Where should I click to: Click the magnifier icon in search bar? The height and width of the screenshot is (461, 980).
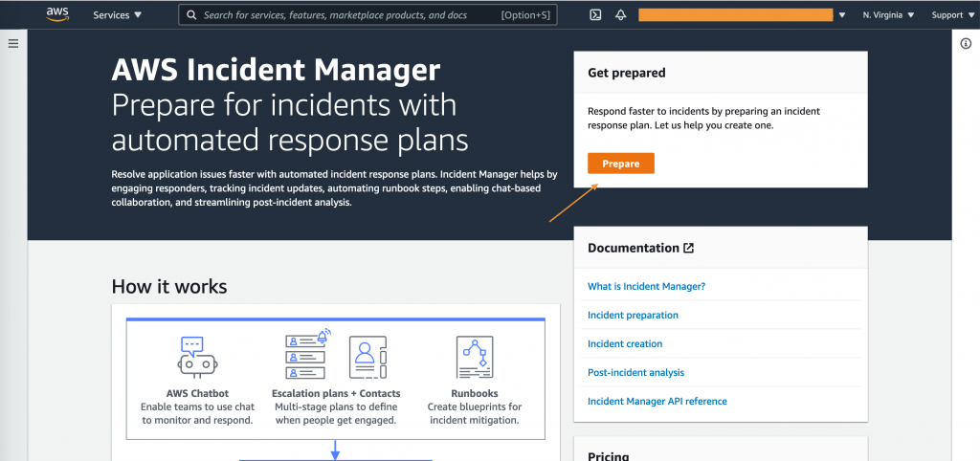(191, 15)
